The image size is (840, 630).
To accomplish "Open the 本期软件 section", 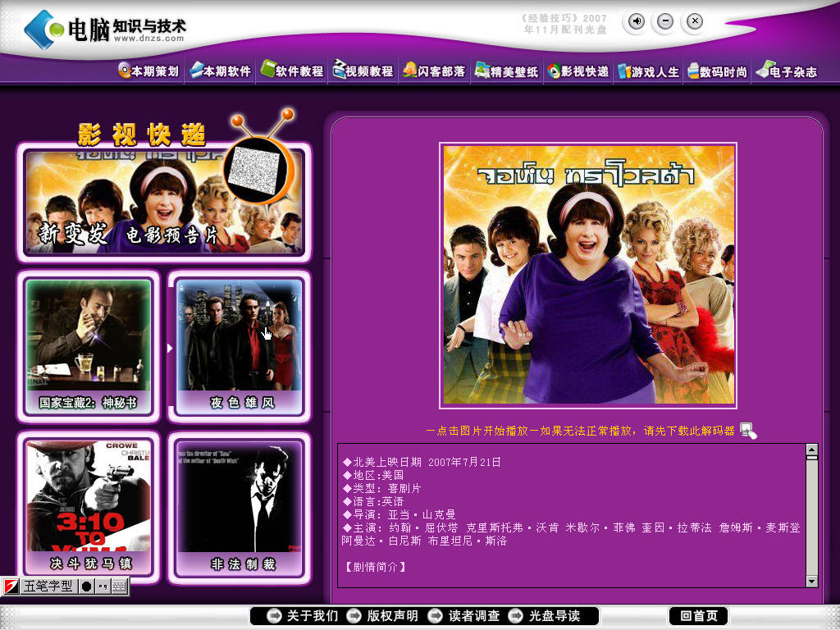I will click(x=220, y=71).
